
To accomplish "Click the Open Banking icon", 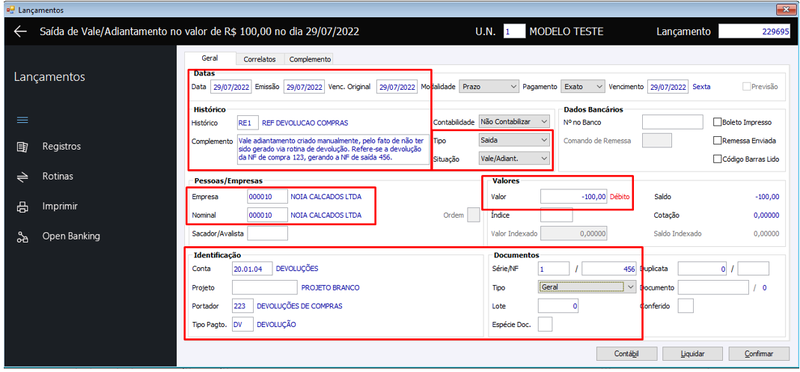I will [x=22, y=237].
